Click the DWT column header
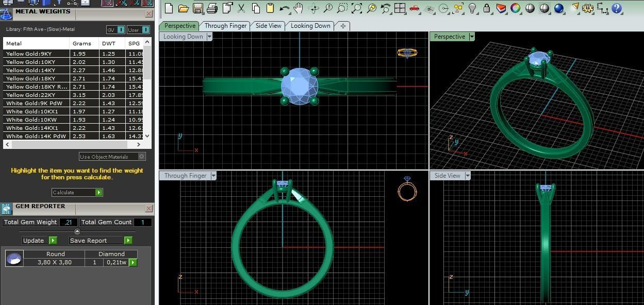The height and width of the screenshot is (305, 644). pos(112,43)
